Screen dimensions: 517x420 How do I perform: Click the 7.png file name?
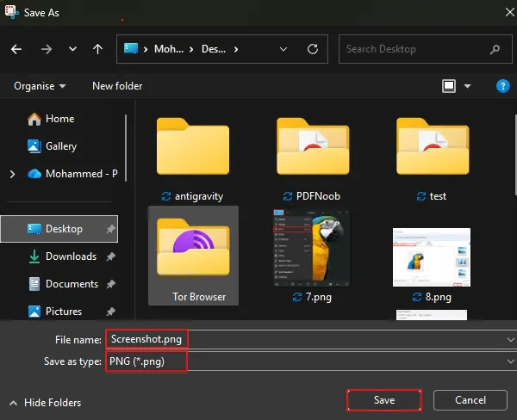(319, 297)
